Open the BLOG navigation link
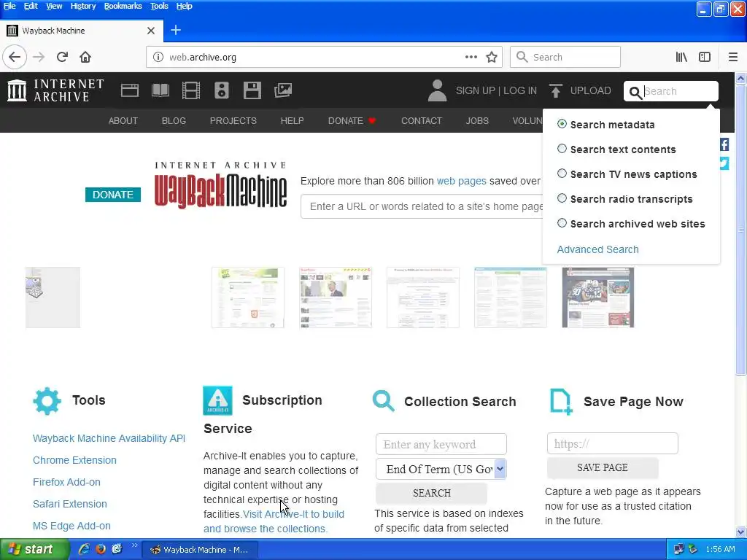 (174, 120)
